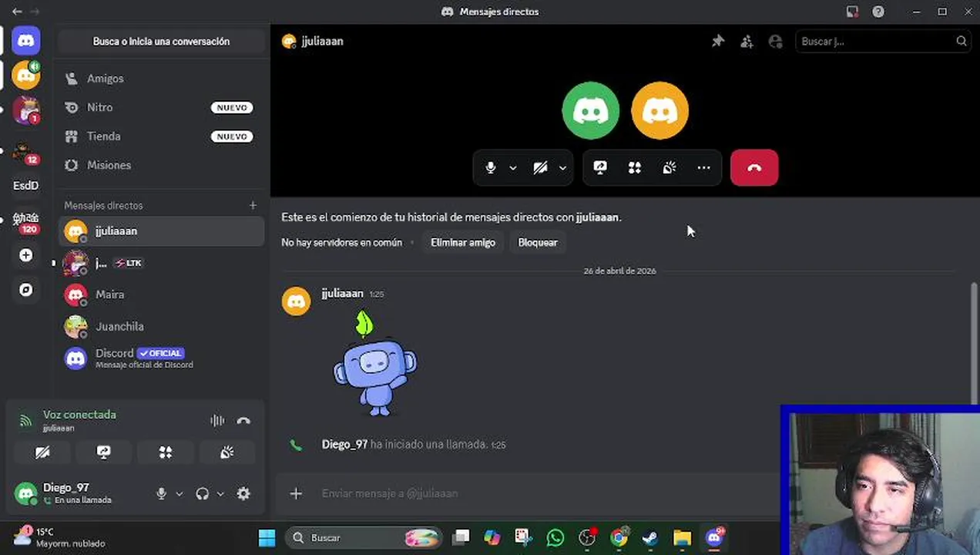Open Maira direct message
The image size is (980, 555).
click(x=161, y=294)
